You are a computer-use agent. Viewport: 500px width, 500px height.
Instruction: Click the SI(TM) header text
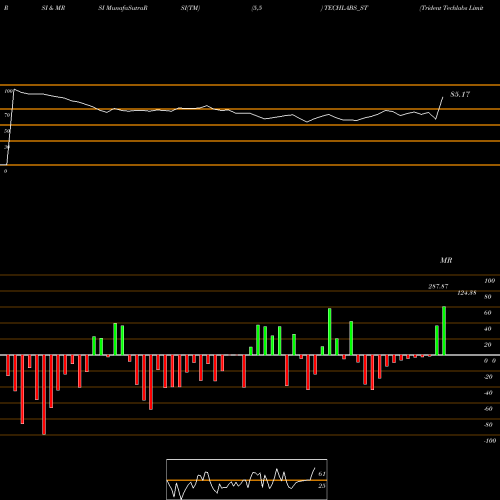coord(190,8)
